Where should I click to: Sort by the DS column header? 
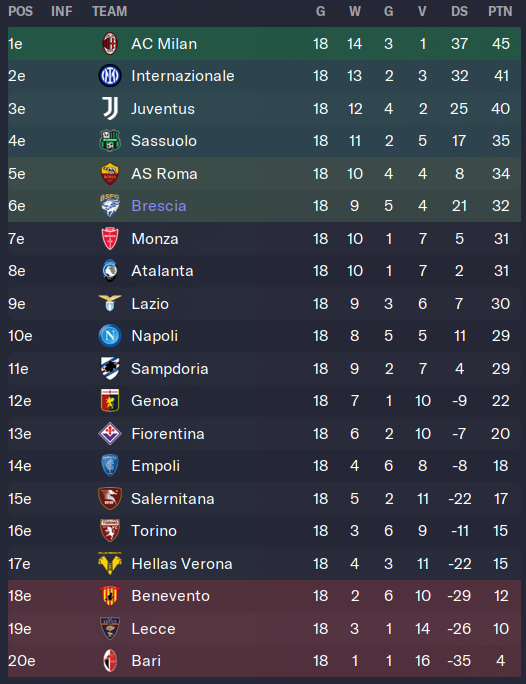tap(459, 11)
